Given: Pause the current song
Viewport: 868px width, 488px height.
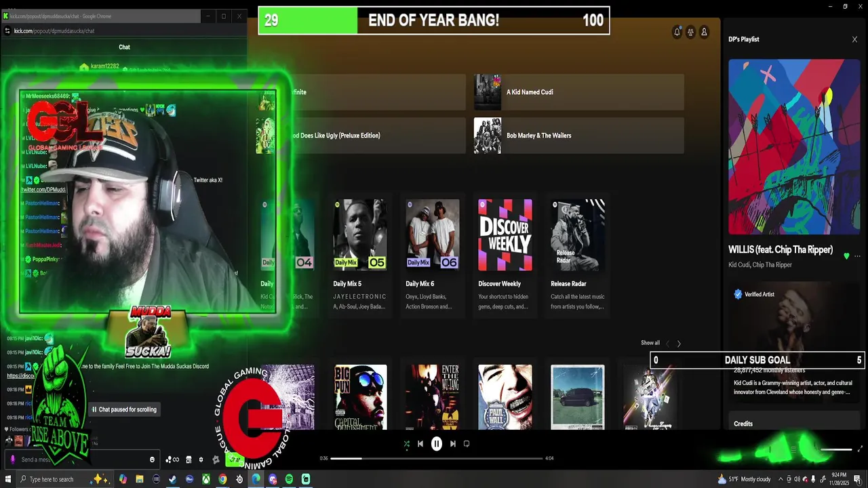Looking at the screenshot, I should coord(437,444).
